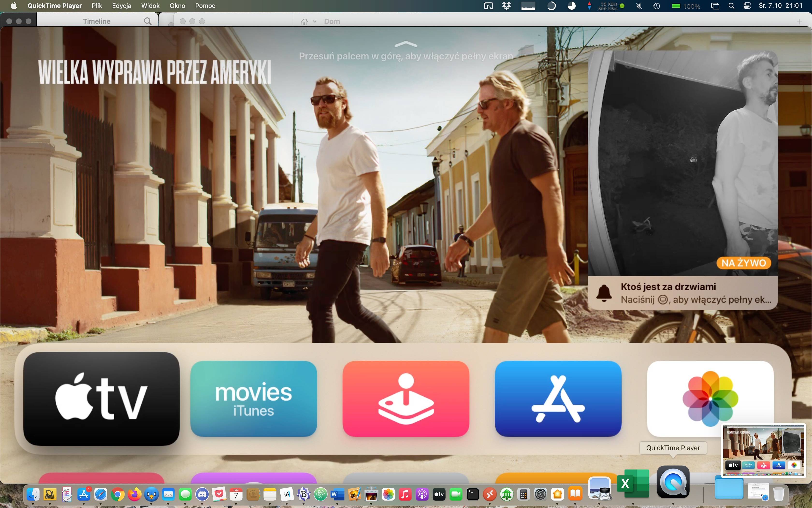
Task: Open Home app from the Dock
Action: tap(557, 494)
